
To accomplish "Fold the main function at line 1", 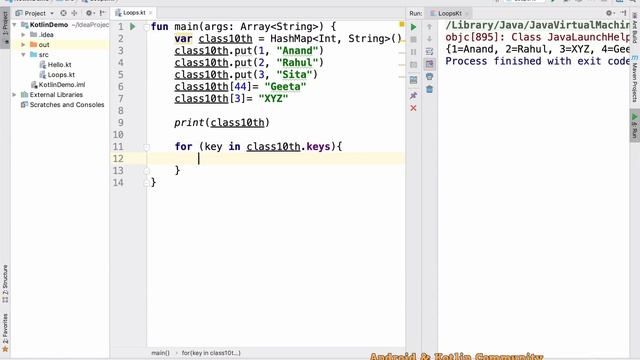I will (147, 27).
